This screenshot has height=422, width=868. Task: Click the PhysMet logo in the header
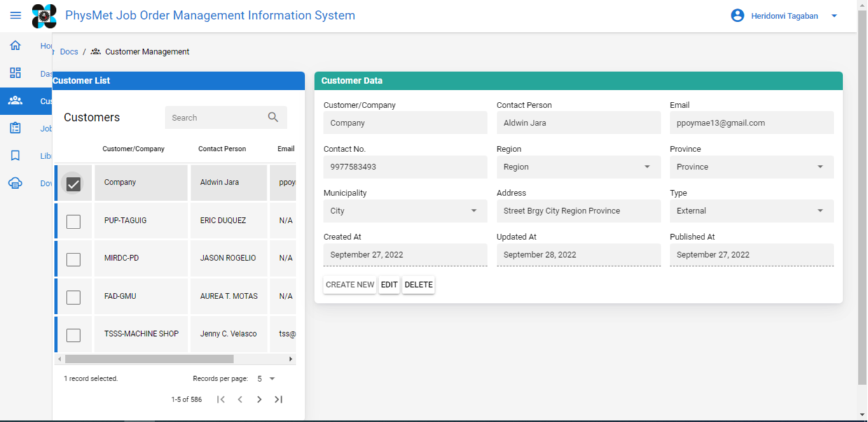44,15
